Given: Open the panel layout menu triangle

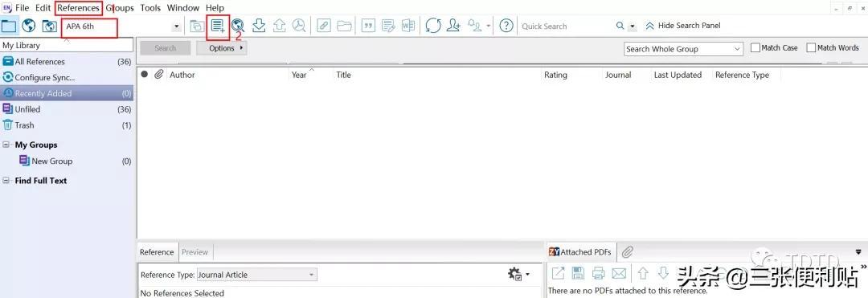Looking at the screenshot, I should pos(858,251).
